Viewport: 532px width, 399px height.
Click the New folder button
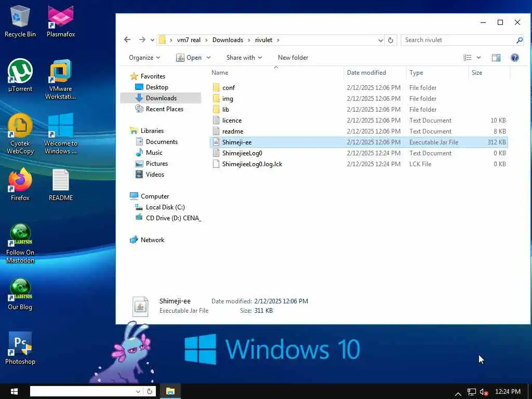pyautogui.click(x=293, y=58)
